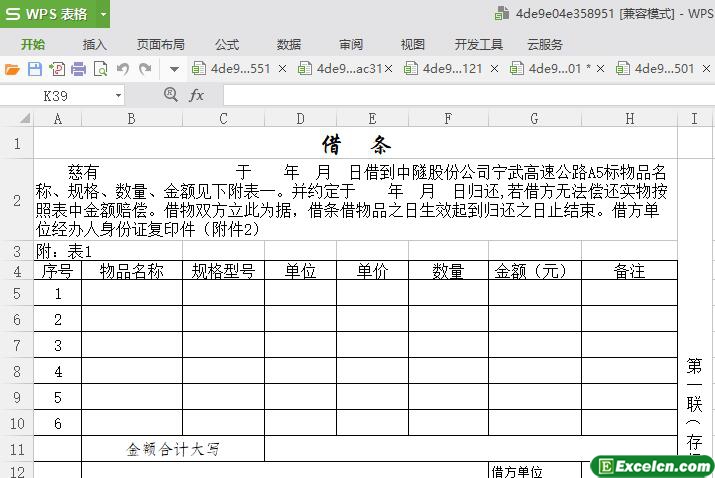
Task: Select column C header
Action: coord(223,119)
